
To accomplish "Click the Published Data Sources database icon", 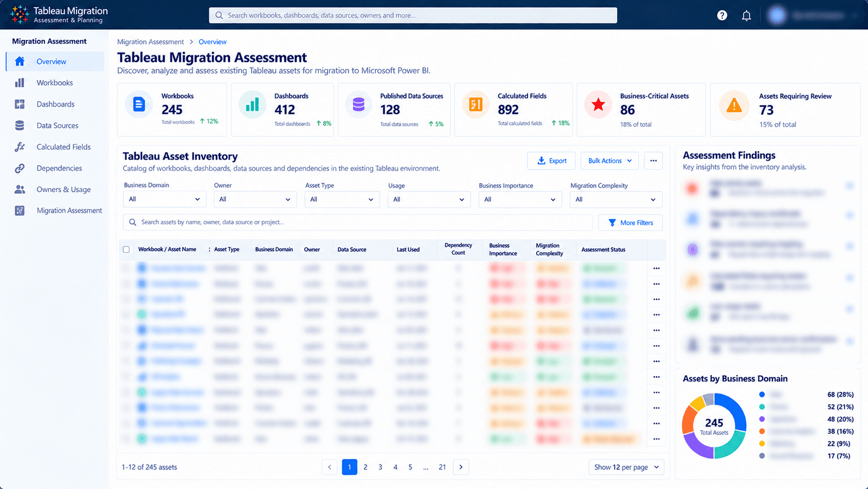I will pos(358,104).
